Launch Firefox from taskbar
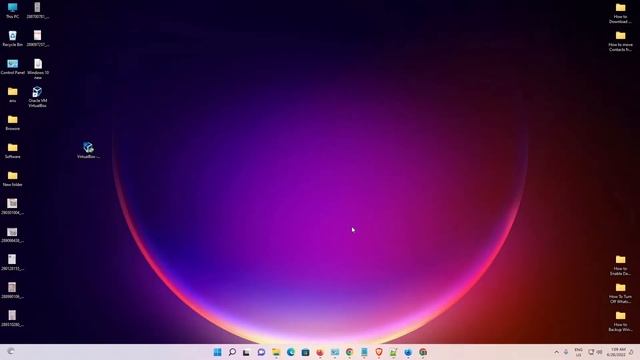Viewport: 640px width, 360px height. tap(320, 352)
